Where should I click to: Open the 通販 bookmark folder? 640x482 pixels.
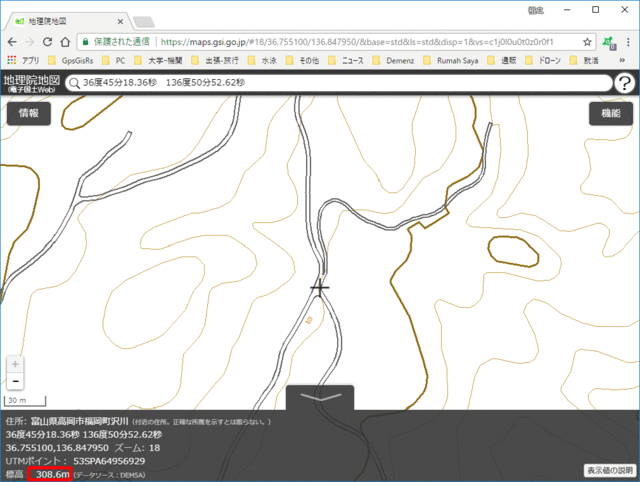click(x=502, y=61)
